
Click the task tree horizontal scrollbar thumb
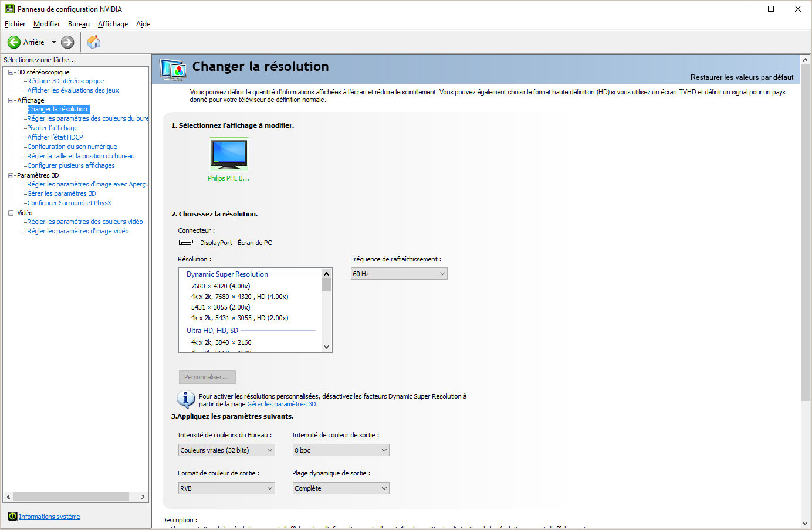point(71,497)
